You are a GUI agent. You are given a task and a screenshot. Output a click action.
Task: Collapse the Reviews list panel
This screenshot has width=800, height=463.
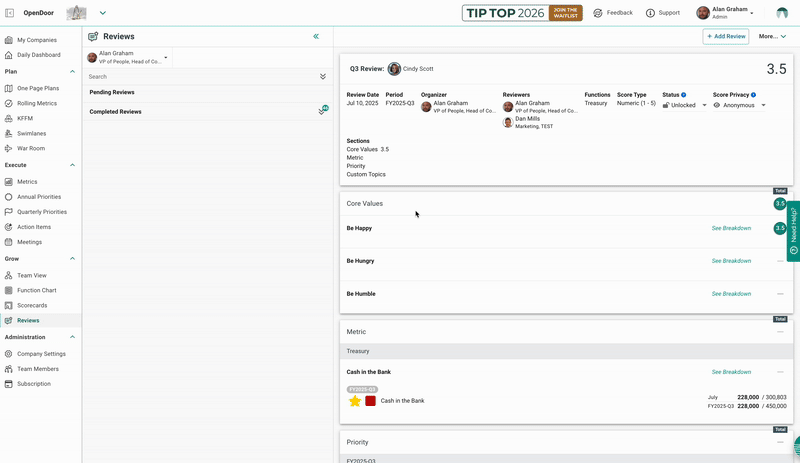316,36
